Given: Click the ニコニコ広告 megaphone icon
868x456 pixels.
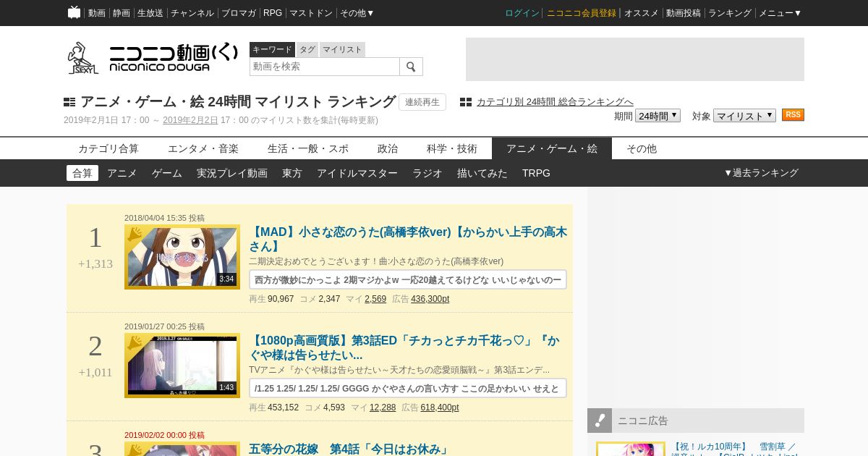Looking at the screenshot, I should 600,421.
